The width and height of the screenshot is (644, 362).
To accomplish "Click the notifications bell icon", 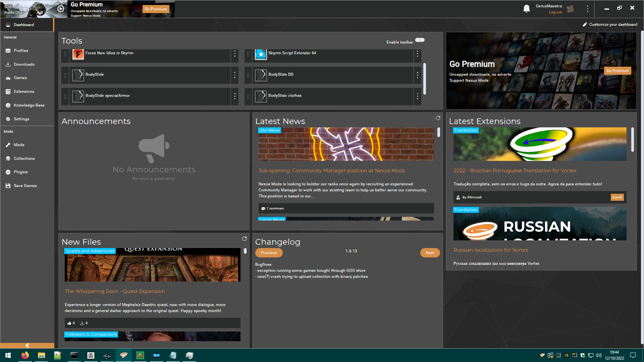I will [x=527, y=9].
